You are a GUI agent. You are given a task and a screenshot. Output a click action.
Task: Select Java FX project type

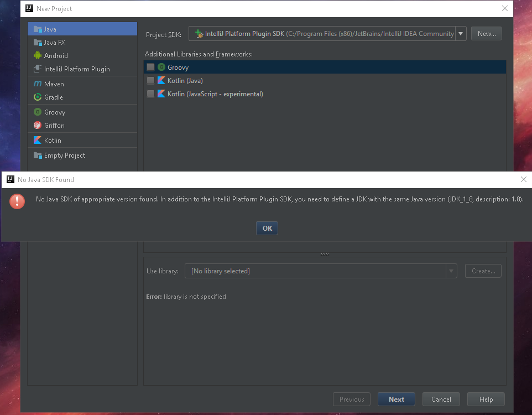(x=82, y=43)
